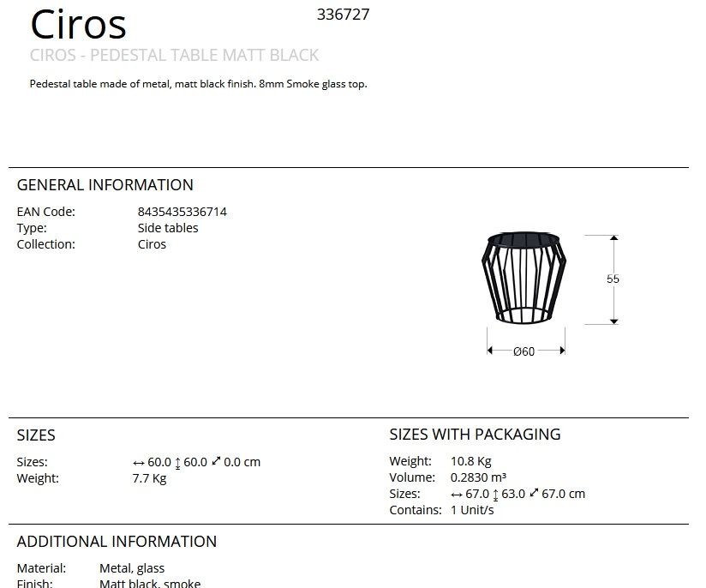Select the '1 Unit/s' value
Screen dimensions: 706x588
coord(472,510)
